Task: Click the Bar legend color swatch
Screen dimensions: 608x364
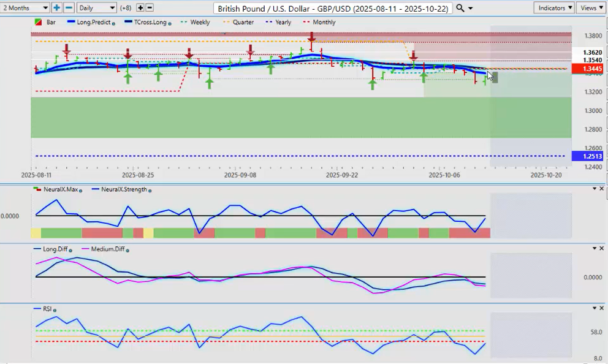Action: [x=37, y=22]
